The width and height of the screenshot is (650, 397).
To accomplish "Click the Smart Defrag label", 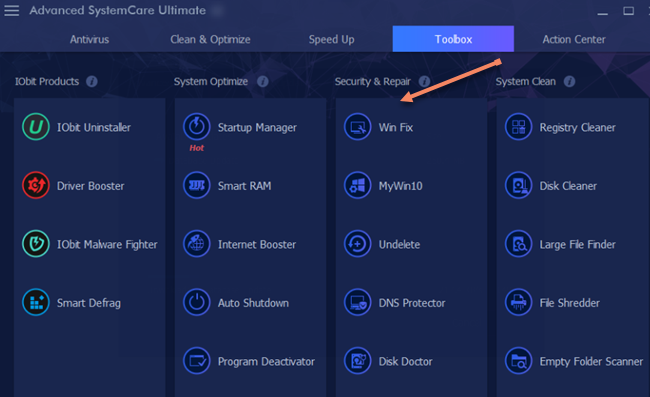I will 89,303.
